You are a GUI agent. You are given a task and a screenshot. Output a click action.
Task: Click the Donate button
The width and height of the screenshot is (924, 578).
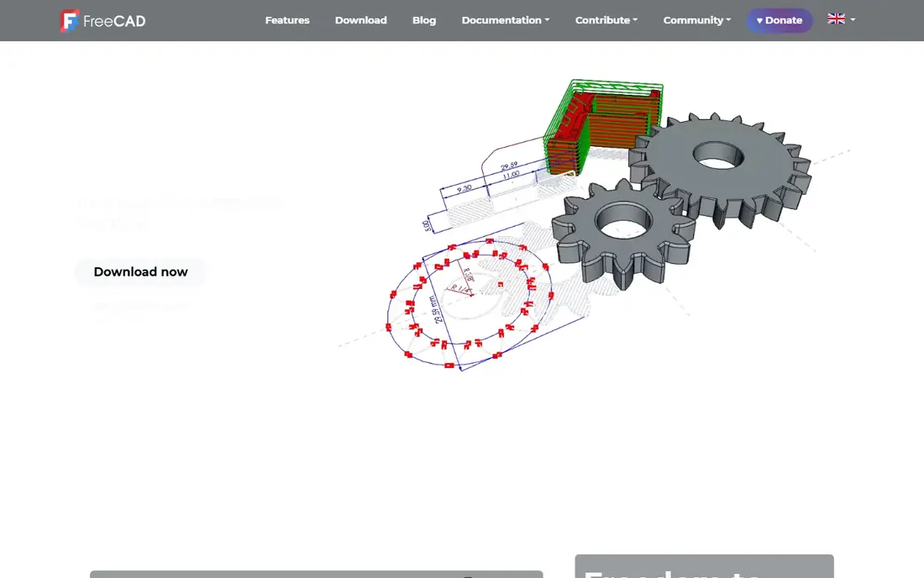click(779, 20)
